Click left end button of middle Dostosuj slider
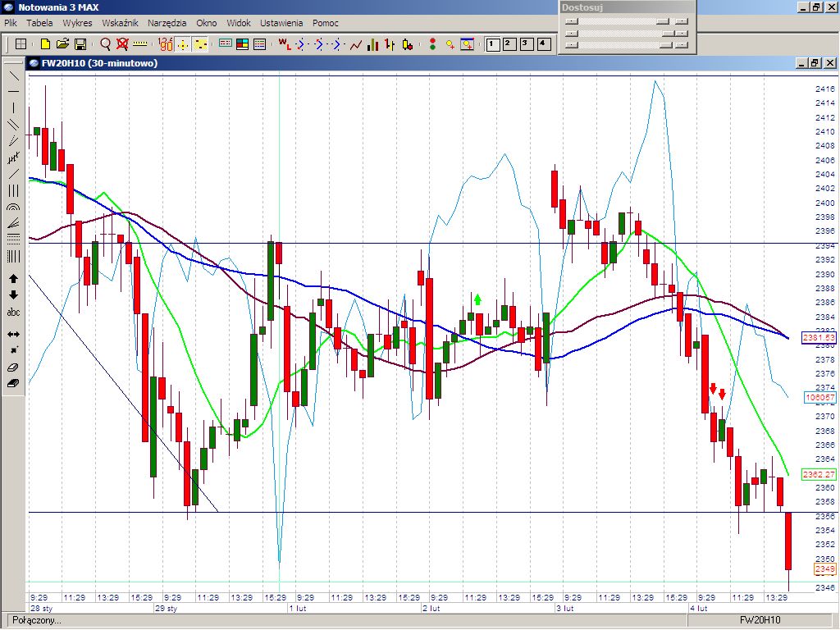 click(572, 34)
